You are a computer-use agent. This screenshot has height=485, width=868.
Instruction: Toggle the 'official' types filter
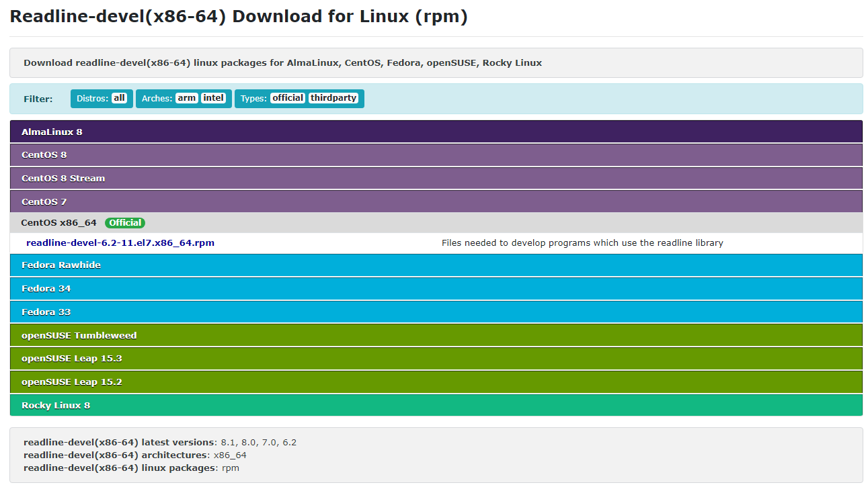tap(288, 98)
